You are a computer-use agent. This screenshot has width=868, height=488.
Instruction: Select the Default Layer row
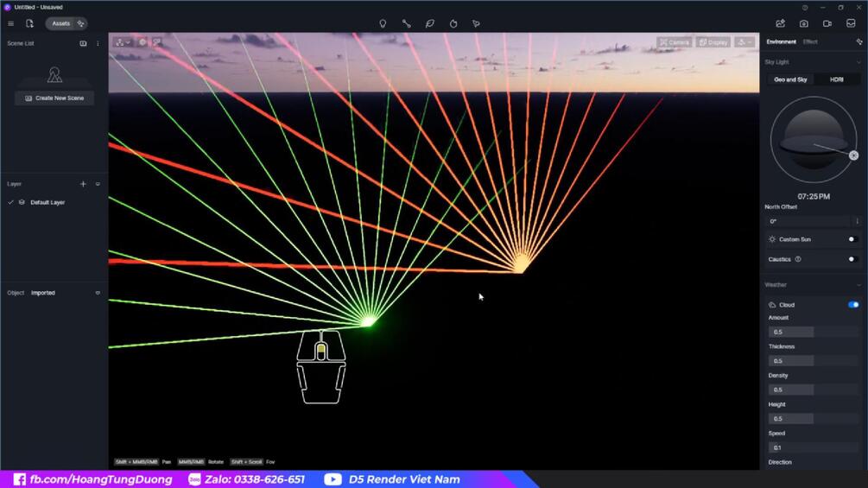54,202
